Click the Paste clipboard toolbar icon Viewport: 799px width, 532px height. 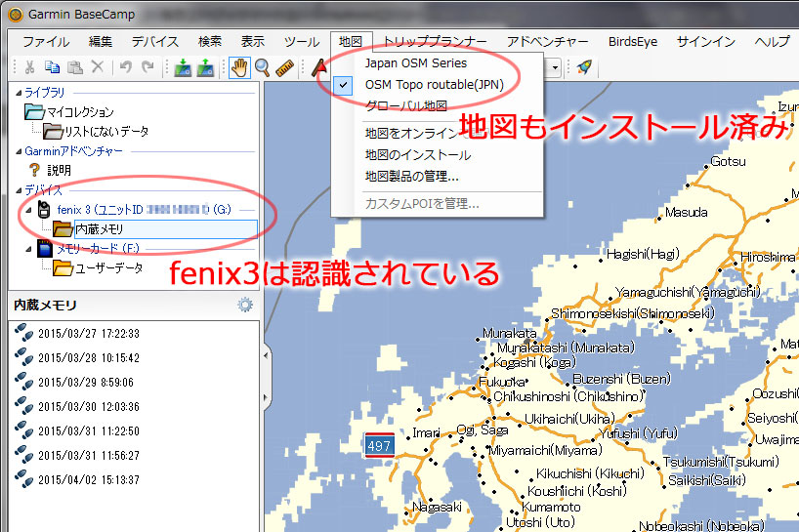[x=75, y=66]
